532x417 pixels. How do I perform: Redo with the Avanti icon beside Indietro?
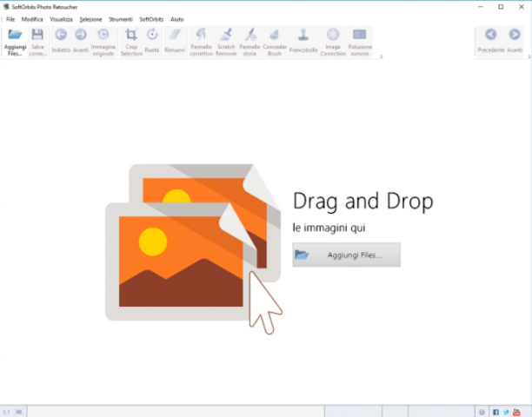click(81, 35)
